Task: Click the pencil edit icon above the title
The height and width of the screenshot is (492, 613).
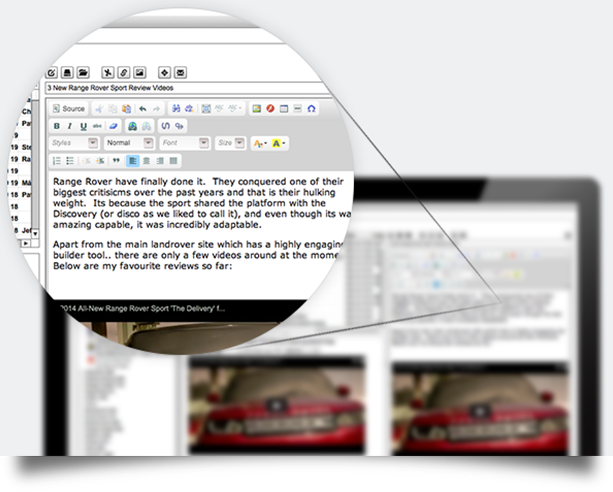Action: [x=52, y=73]
